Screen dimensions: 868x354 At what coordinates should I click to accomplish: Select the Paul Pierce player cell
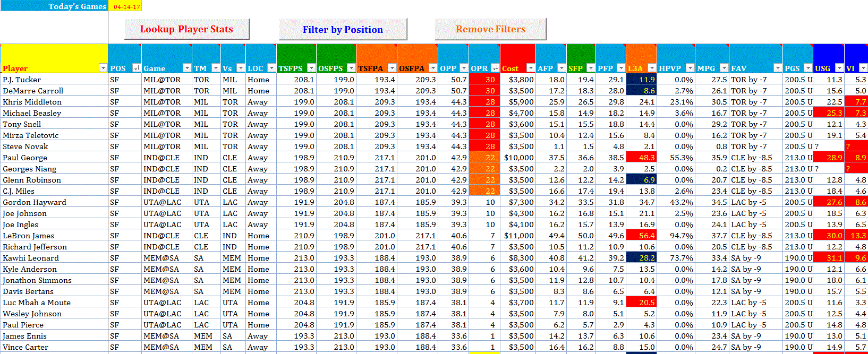click(54, 325)
